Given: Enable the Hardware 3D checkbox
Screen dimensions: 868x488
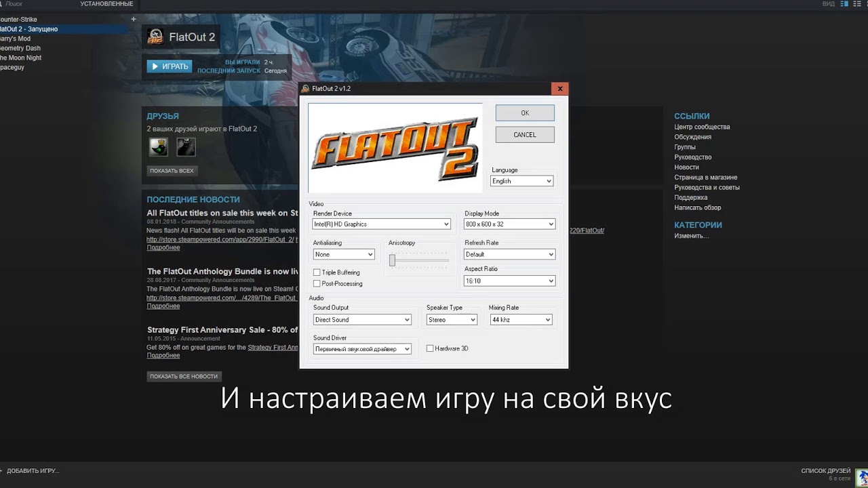Looking at the screenshot, I should pos(430,348).
